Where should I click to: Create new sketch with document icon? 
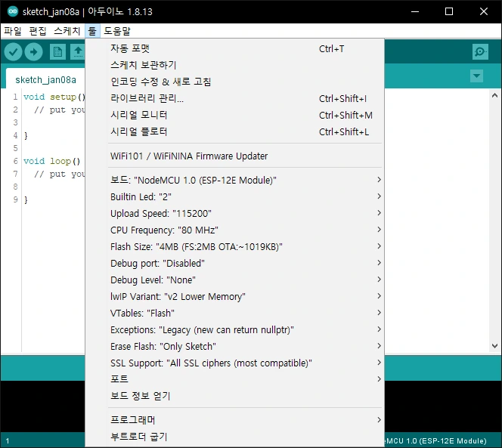[x=58, y=52]
